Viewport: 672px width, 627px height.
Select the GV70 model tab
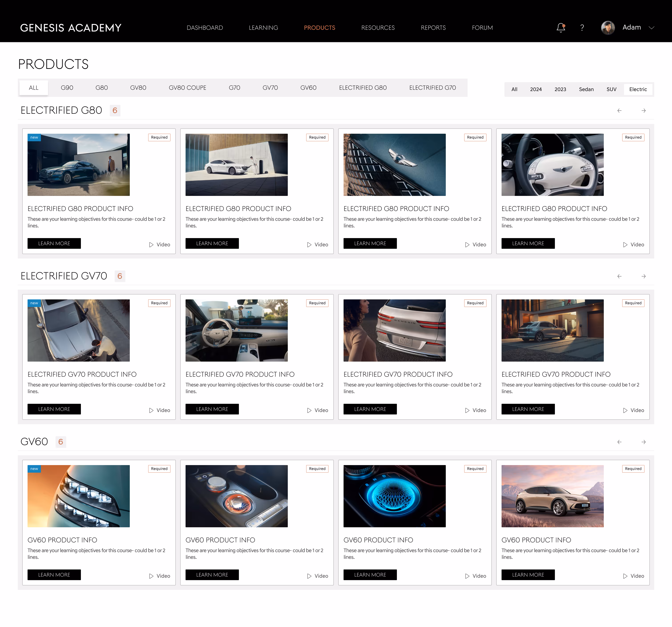click(x=270, y=88)
